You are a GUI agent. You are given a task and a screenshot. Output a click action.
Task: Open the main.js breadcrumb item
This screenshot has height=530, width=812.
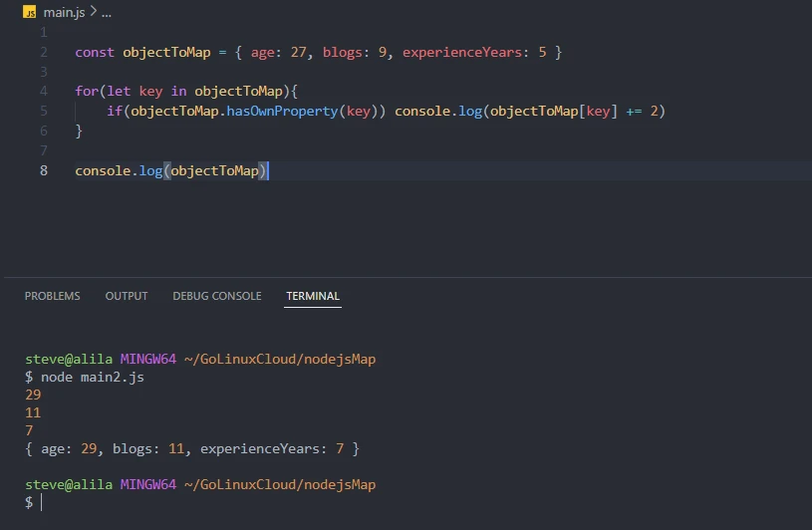point(64,12)
